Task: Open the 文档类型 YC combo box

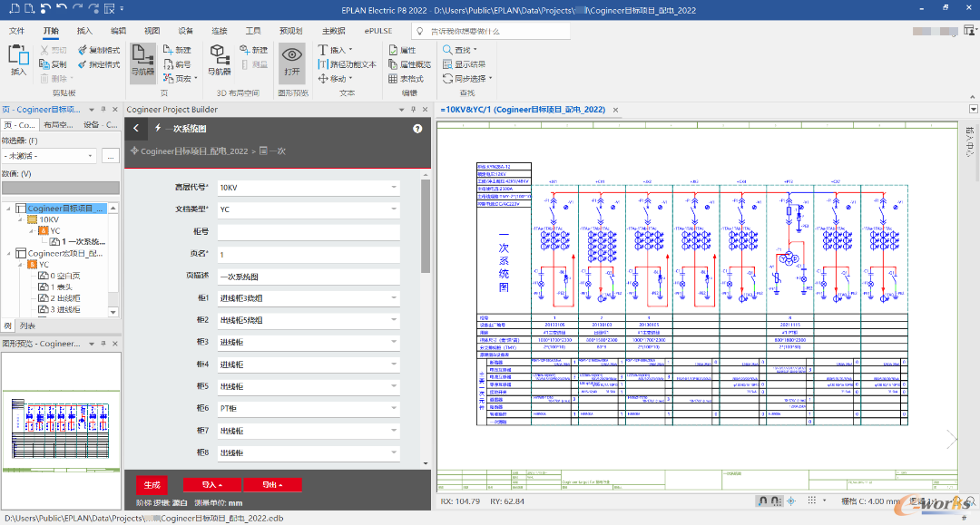Action: pos(309,209)
